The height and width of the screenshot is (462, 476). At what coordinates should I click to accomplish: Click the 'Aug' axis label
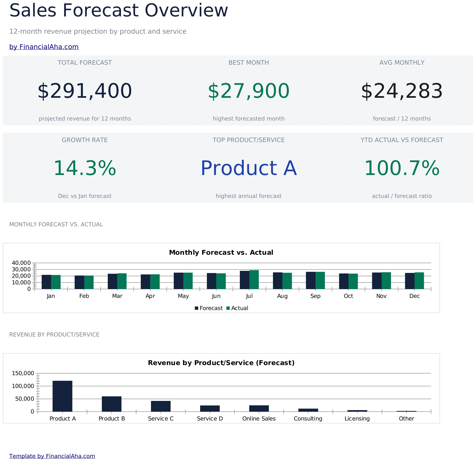[x=282, y=296]
